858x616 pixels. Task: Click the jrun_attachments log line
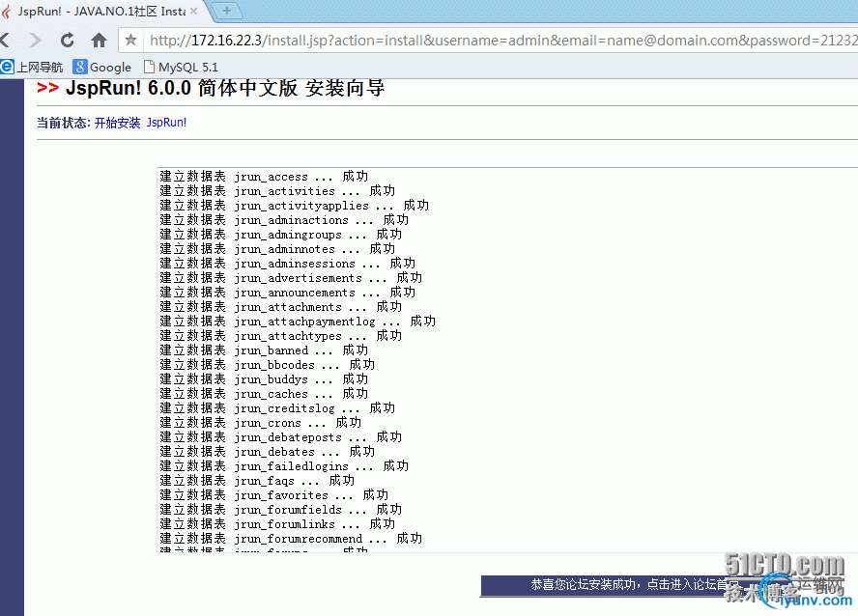281,307
